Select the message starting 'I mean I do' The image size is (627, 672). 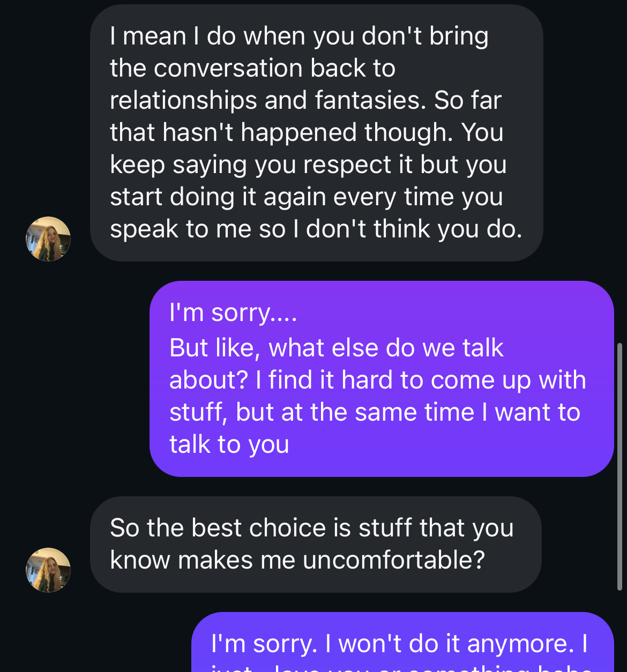click(x=316, y=132)
